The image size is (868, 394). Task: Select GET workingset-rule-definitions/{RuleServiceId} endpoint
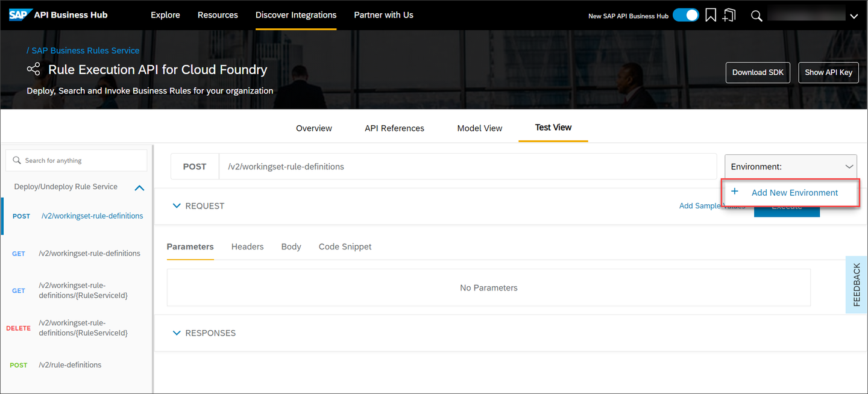(x=77, y=290)
